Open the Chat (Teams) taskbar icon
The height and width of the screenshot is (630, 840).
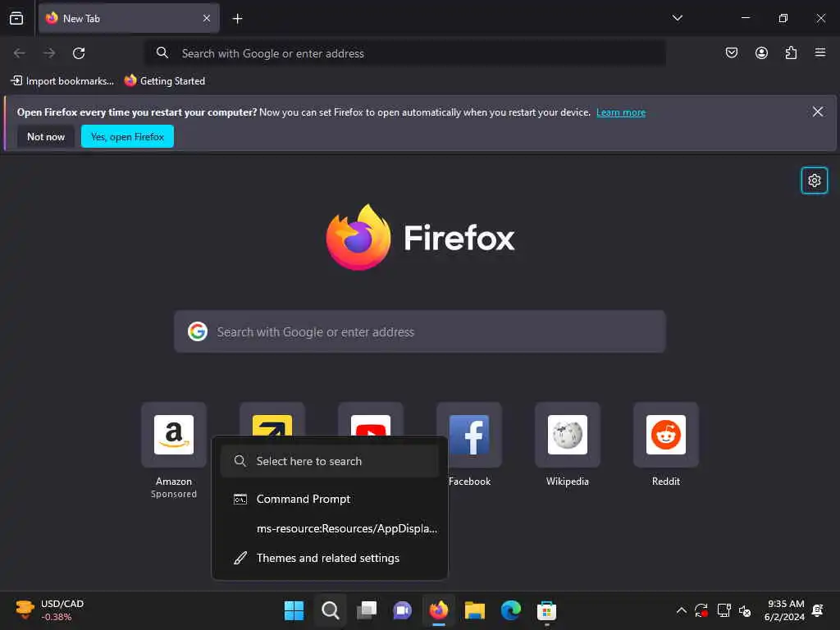[402, 610]
